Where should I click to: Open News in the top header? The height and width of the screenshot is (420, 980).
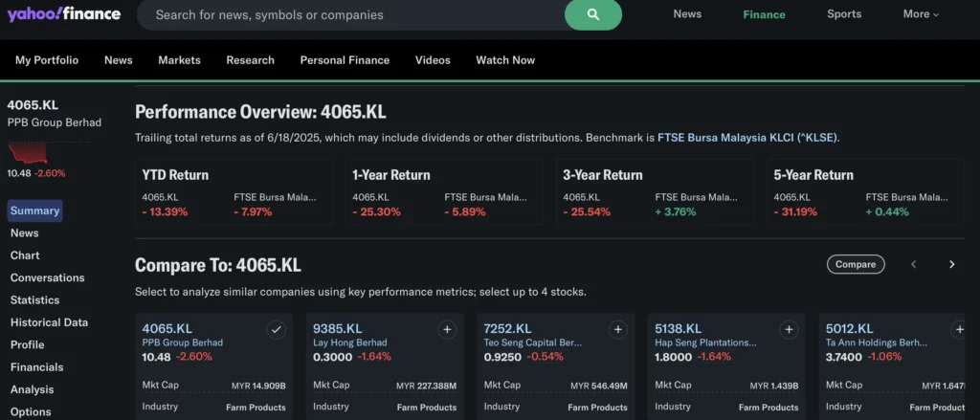[687, 13]
